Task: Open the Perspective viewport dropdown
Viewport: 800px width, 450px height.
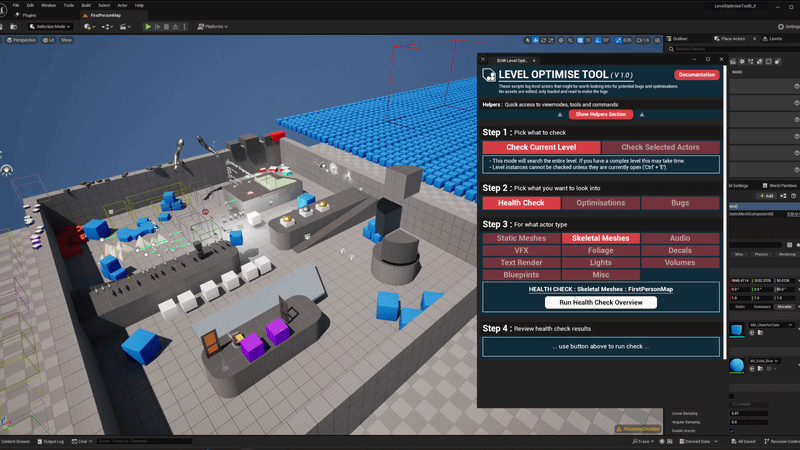Action: [x=21, y=40]
